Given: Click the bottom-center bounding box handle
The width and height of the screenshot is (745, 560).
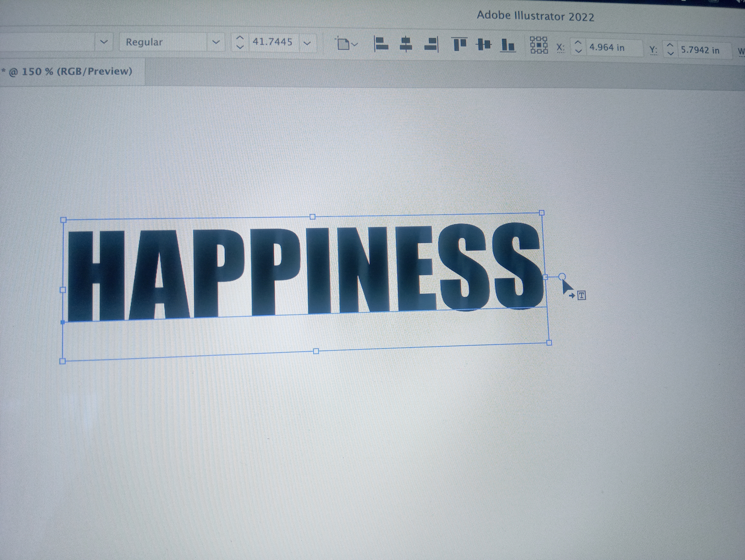Looking at the screenshot, I should point(316,351).
